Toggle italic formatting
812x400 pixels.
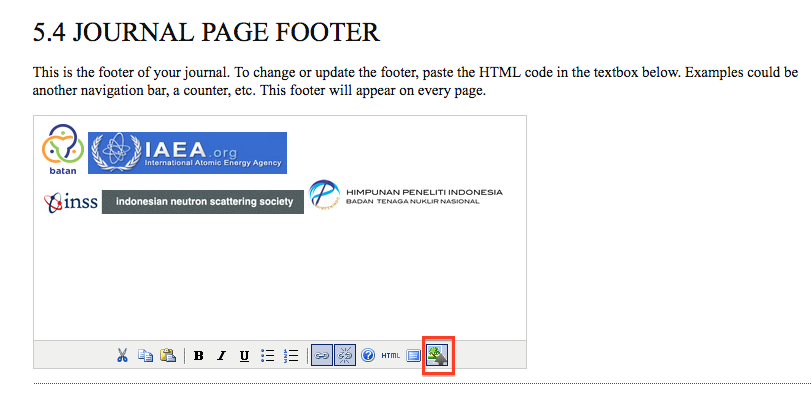click(221, 355)
